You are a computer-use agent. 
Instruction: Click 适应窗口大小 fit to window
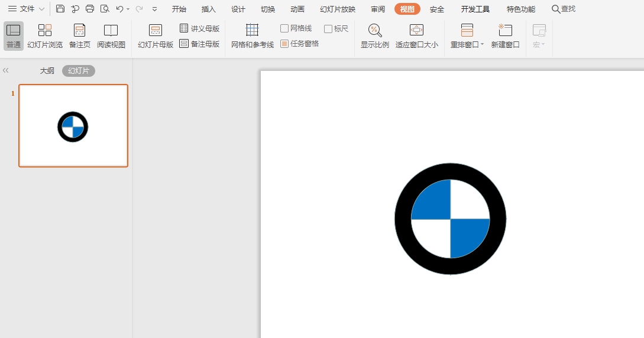(416, 36)
